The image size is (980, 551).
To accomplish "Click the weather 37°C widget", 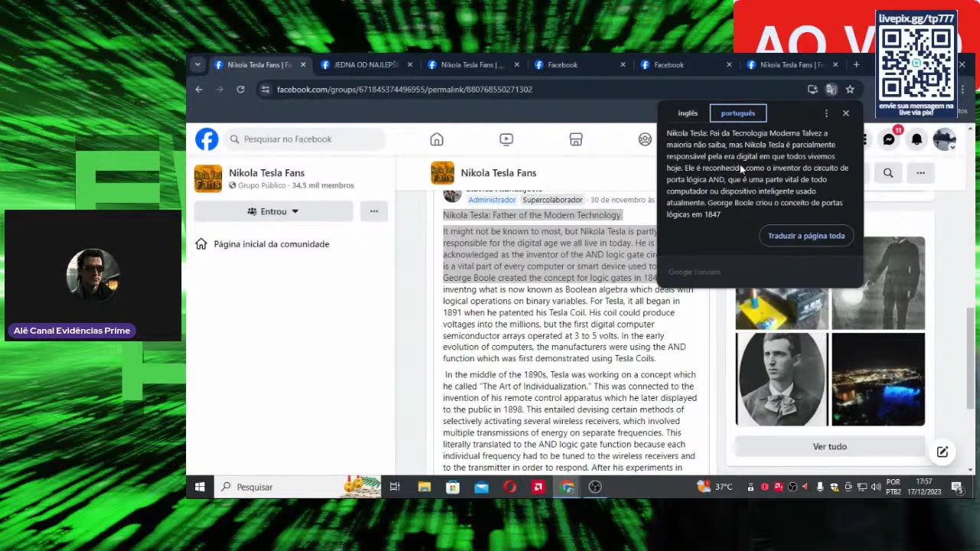I will (x=714, y=487).
